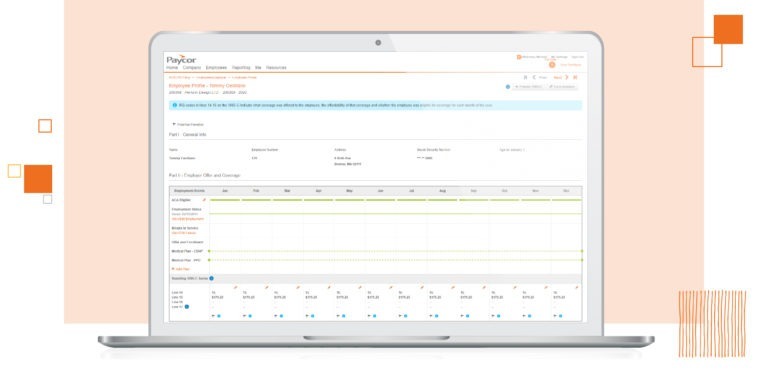The height and width of the screenshot is (384, 768).
Task: Go to next employee with Next arrow
Action: click(x=567, y=77)
